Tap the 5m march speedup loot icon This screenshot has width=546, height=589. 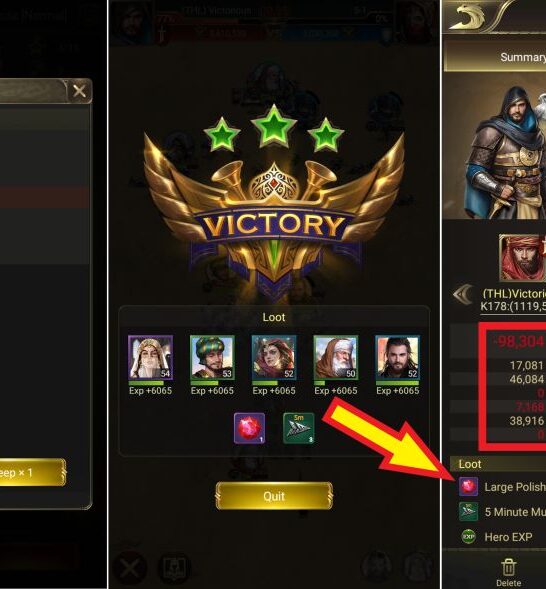click(x=299, y=428)
